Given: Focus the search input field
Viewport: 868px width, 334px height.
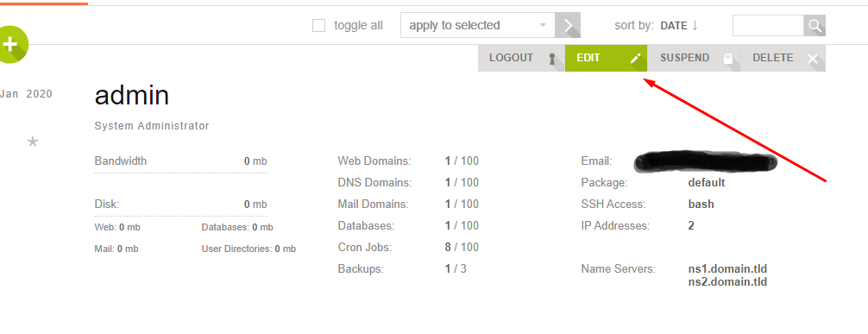Looking at the screenshot, I should coord(768,26).
